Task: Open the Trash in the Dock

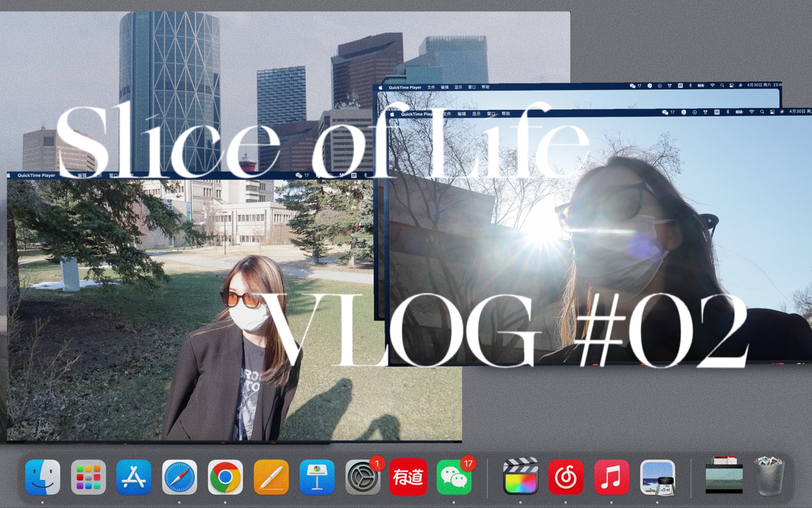Action: [769, 476]
